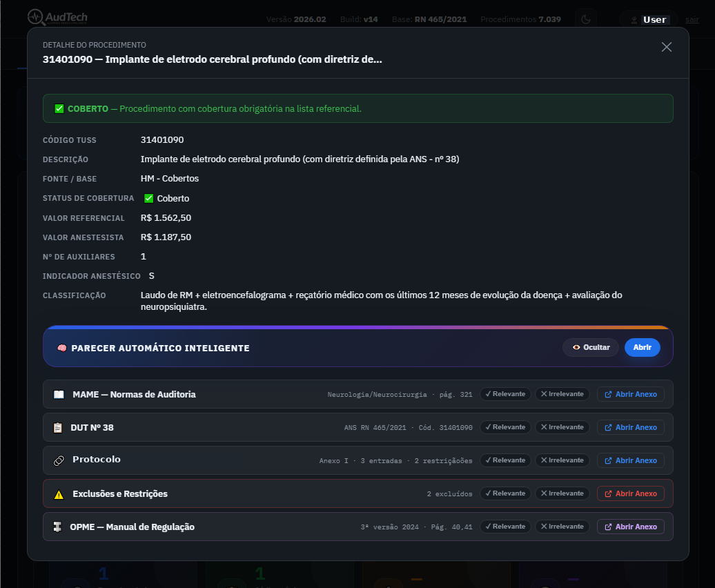Click the 3ª versão 2024 Pág. 40,41 note
The image size is (715, 588).
coord(416,527)
